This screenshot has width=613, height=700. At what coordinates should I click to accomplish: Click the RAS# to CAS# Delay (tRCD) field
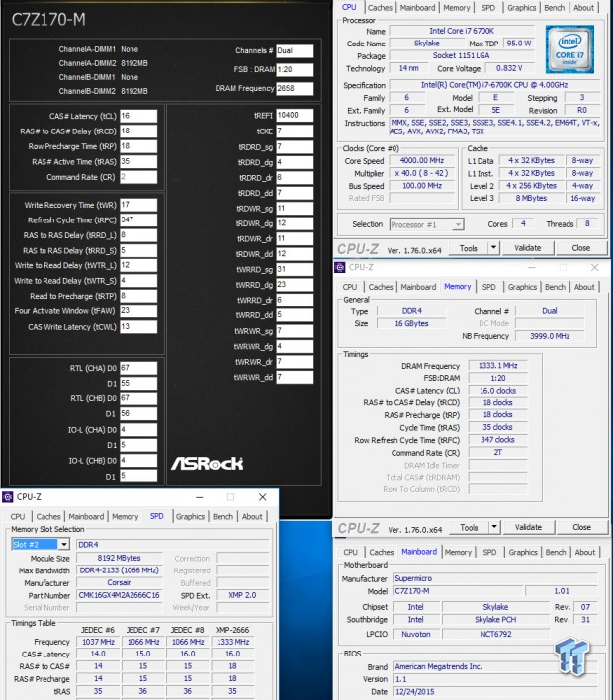click(138, 131)
